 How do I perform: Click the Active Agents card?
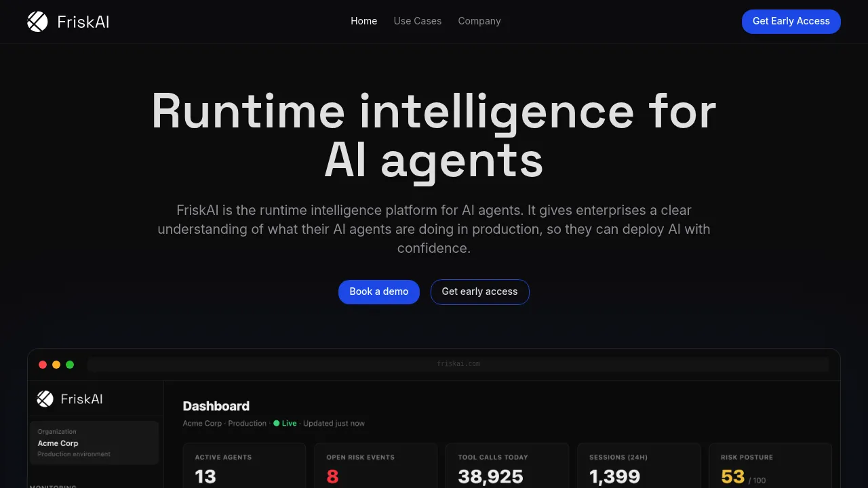pos(244,466)
